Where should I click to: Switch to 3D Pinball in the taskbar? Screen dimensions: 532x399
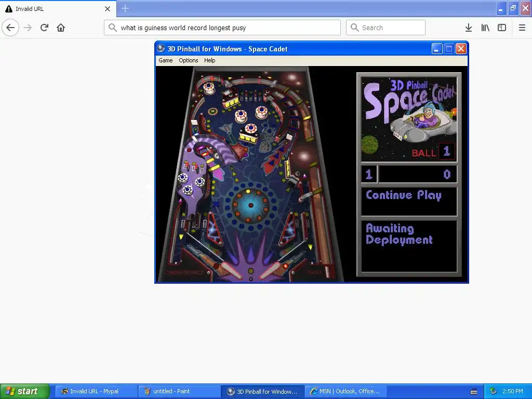click(263, 391)
